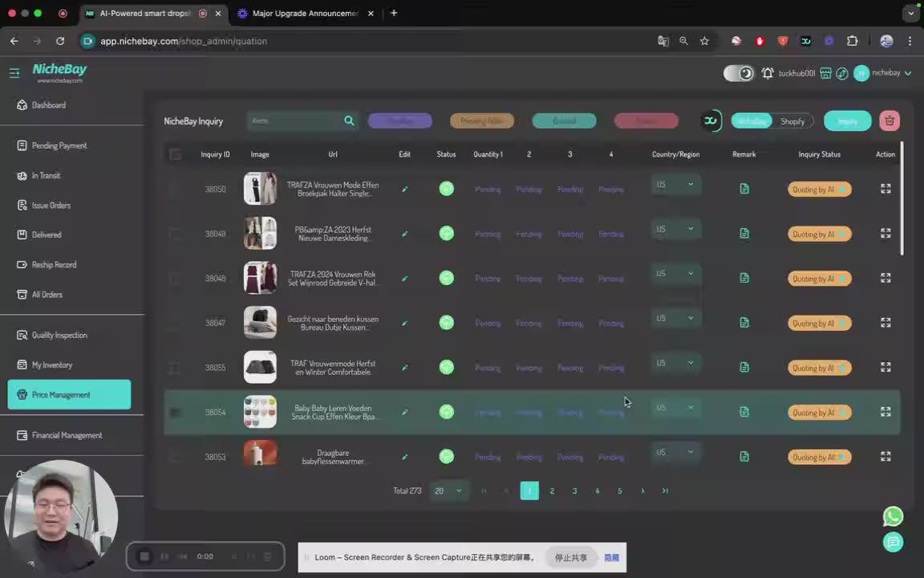
Task: Click the store icon in the header
Action: point(825,73)
